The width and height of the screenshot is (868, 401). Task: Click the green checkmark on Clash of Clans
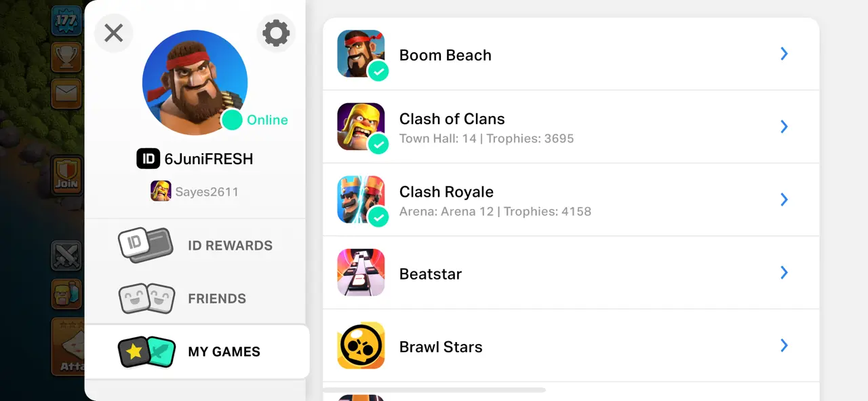[378, 144]
